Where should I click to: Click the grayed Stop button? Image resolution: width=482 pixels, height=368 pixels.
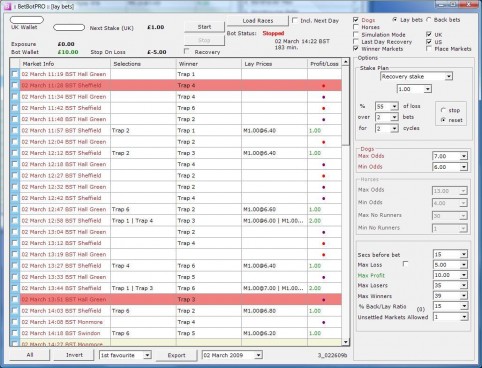coord(204,40)
